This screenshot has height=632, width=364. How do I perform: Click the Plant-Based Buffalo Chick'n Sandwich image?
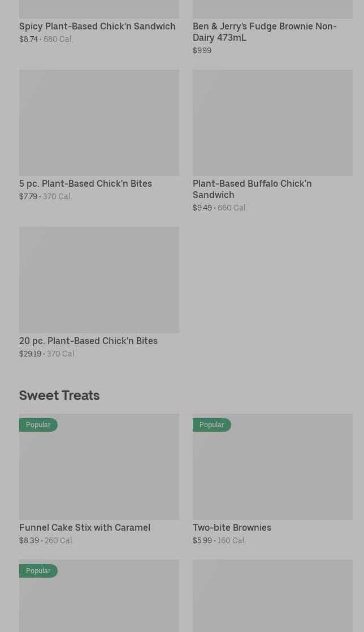272,122
